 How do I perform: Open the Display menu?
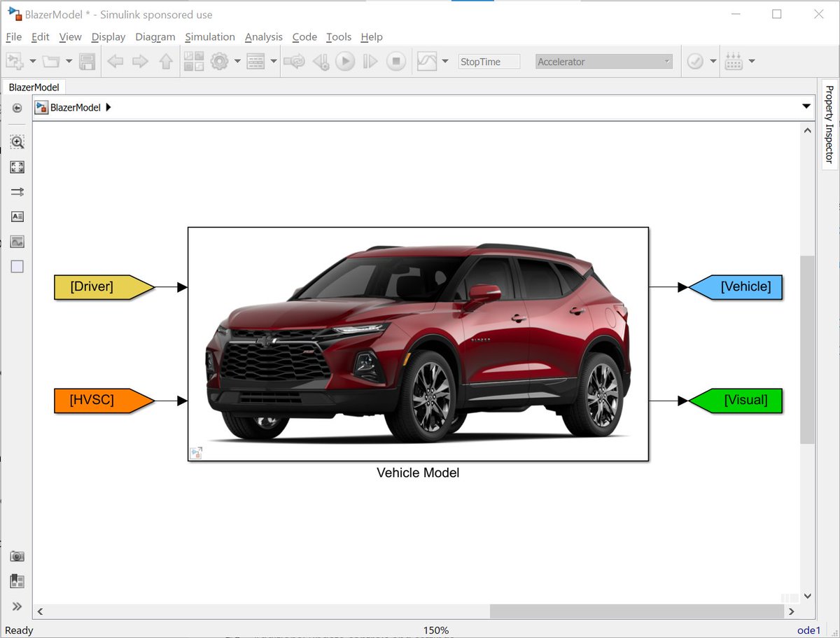[x=108, y=36]
